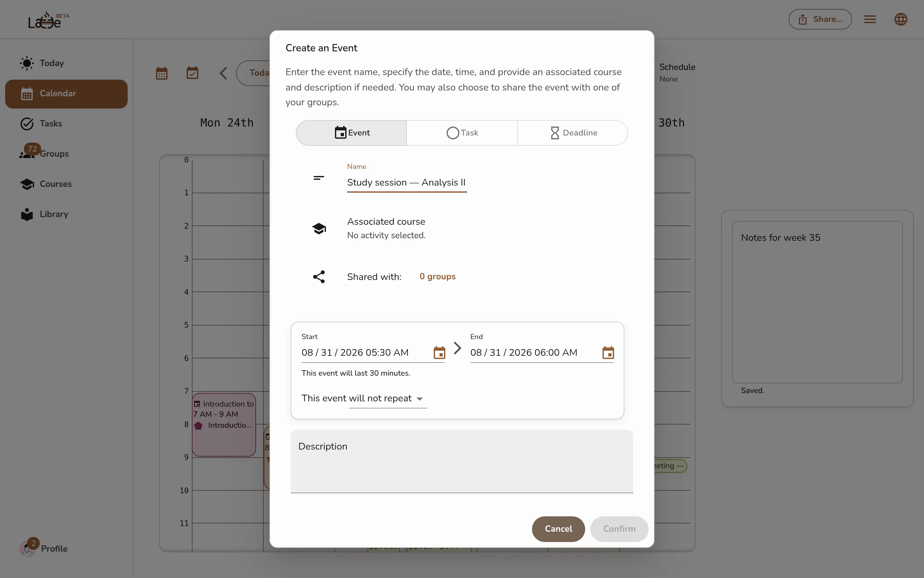Click the green meeting event chip
924x578 pixels.
[x=670, y=466]
